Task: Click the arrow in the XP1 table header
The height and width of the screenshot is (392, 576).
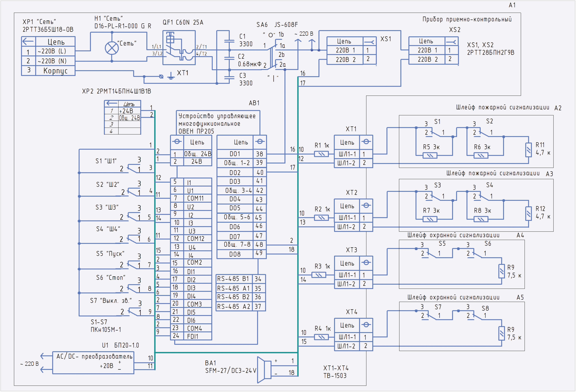Action: tap(28, 41)
